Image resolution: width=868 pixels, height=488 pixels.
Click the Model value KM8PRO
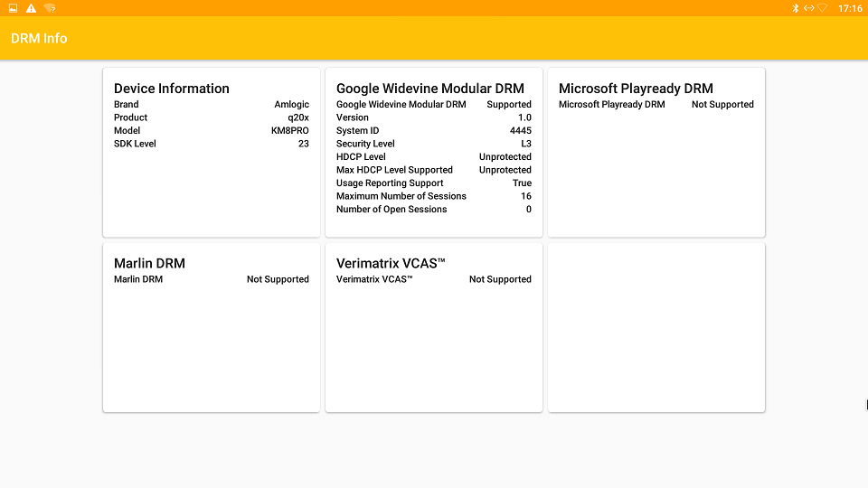[x=290, y=130]
